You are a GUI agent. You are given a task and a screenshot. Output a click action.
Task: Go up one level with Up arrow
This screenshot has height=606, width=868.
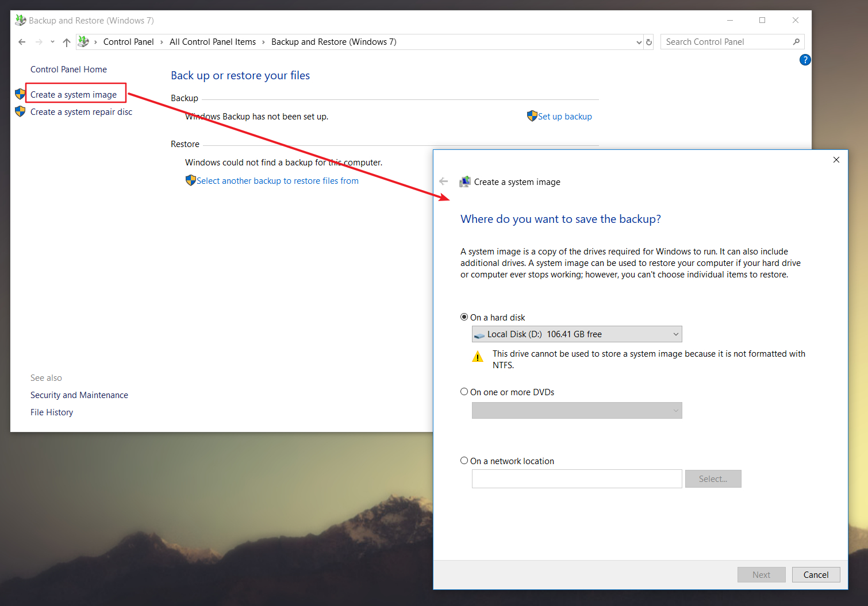pyautogui.click(x=67, y=42)
